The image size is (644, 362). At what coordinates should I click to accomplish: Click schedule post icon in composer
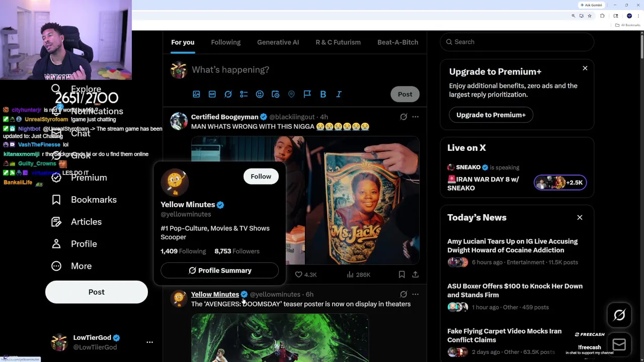275,94
